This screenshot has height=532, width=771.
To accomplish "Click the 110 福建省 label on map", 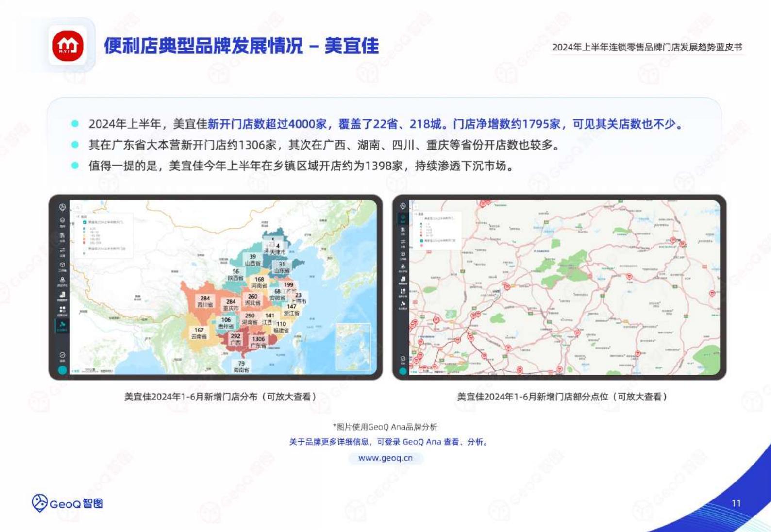I will pyautogui.click(x=281, y=327).
